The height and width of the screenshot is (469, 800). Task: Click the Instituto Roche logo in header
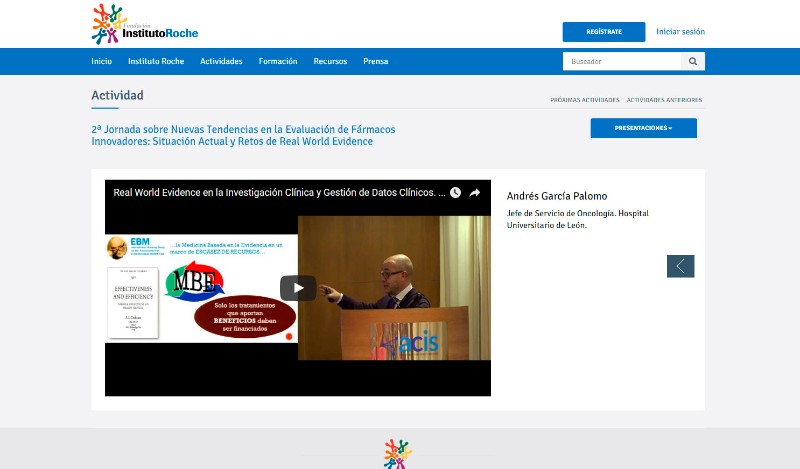pyautogui.click(x=145, y=24)
